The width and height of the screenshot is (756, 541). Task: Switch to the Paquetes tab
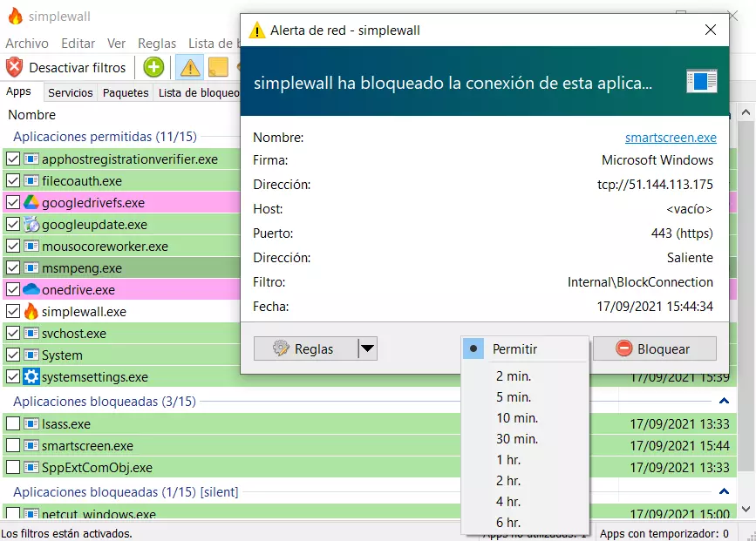click(126, 92)
